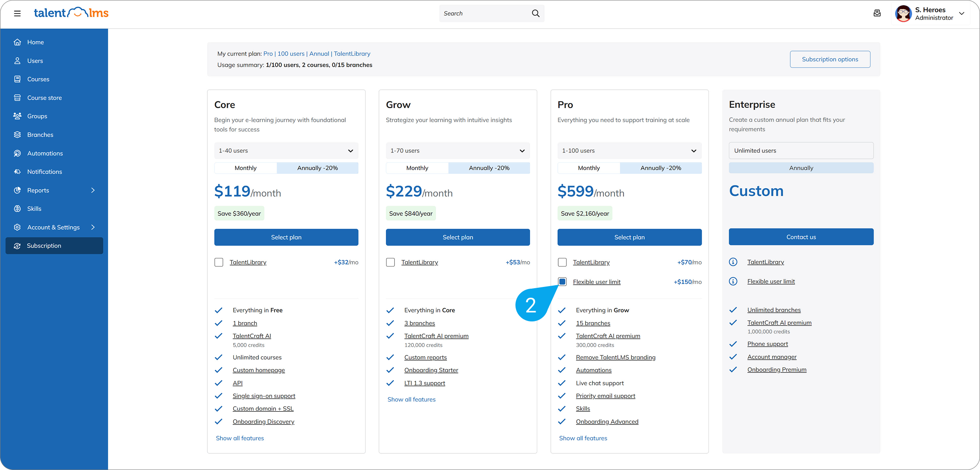Click the Notifications sidebar icon

tap(17, 172)
